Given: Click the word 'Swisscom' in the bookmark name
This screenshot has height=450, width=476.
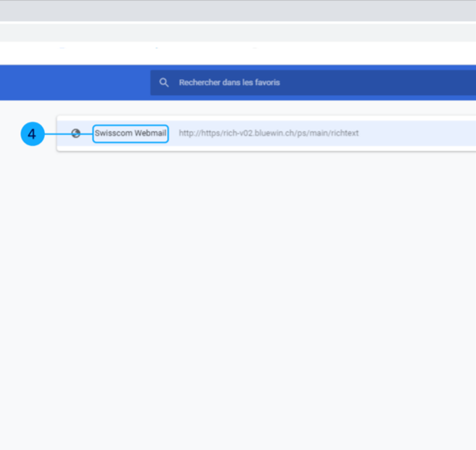Looking at the screenshot, I should tap(113, 134).
